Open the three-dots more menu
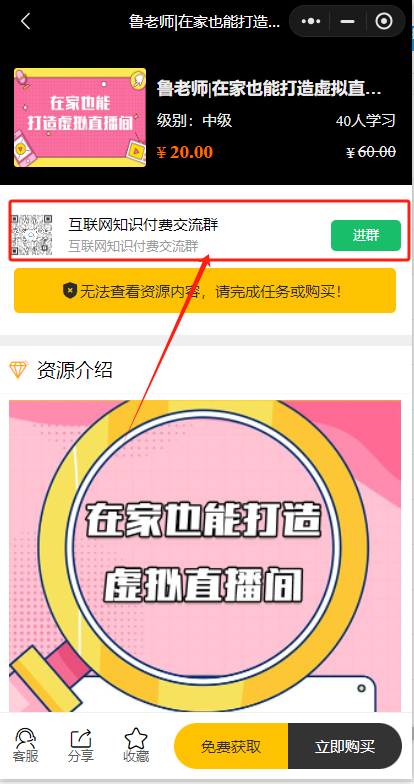Image resolution: width=414 pixels, height=784 pixels. click(311, 22)
